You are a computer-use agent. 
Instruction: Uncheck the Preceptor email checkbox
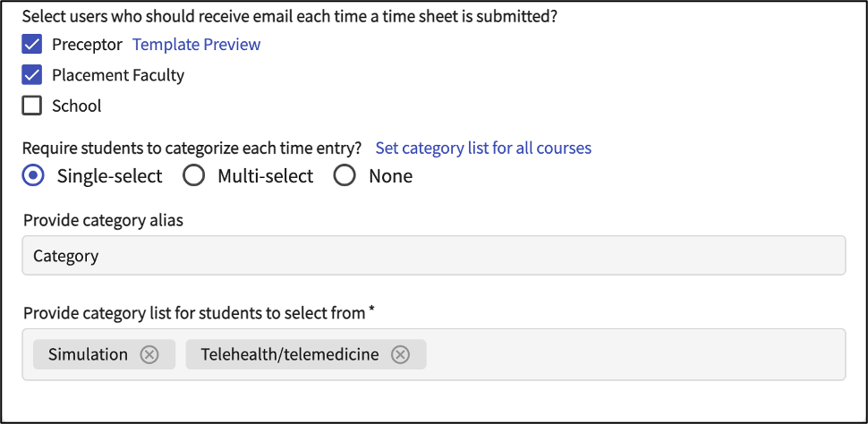pos(32,45)
